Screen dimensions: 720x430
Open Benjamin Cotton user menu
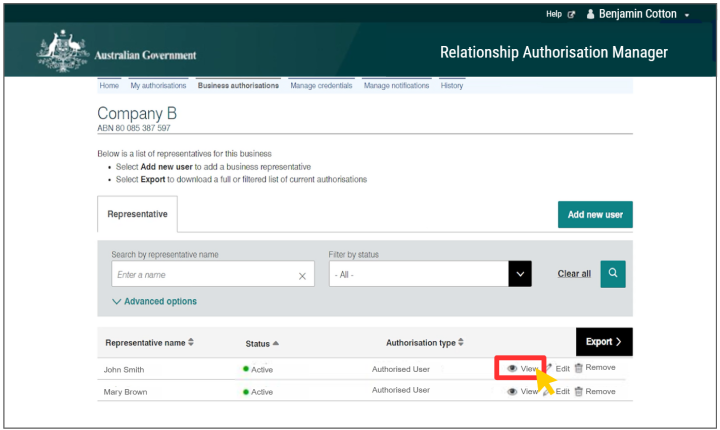tap(647, 15)
